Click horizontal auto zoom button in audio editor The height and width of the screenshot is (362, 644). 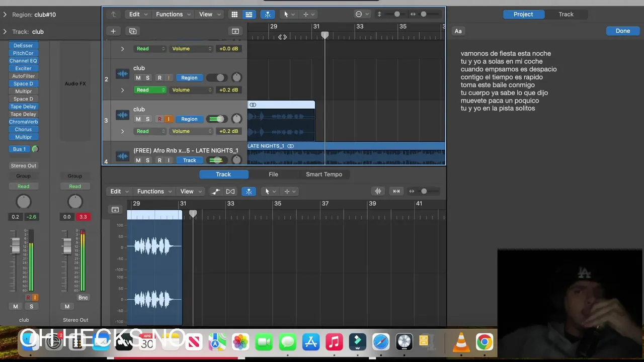point(396,191)
